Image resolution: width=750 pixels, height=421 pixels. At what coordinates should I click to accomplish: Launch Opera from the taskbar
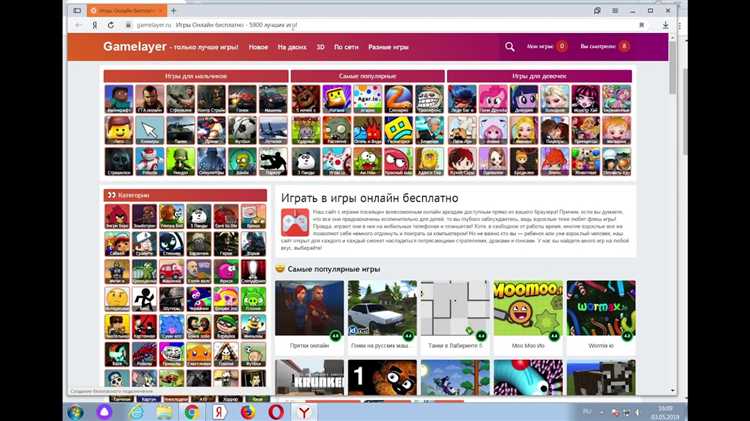click(x=276, y=412)
